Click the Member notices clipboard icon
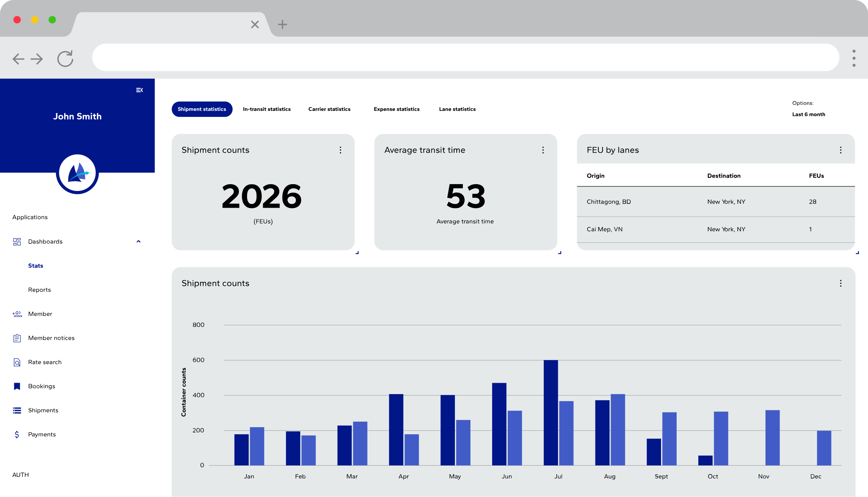The height and width of the screenshot is (497, 868). 17,338
